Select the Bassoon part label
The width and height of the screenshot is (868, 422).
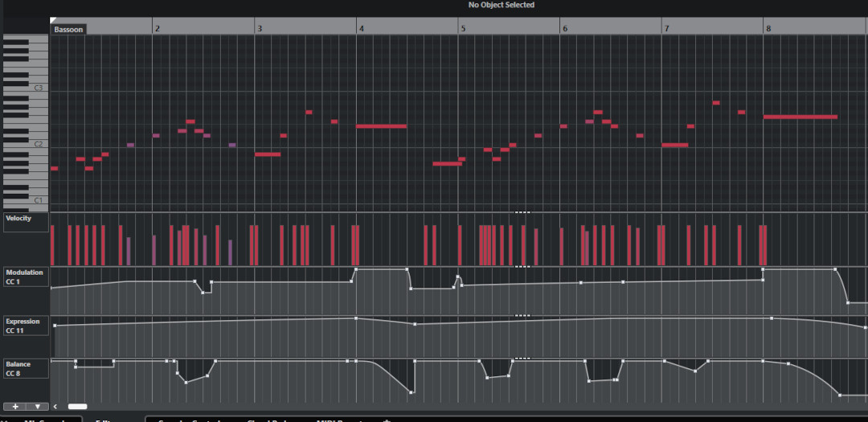click(x=68, y=30)
